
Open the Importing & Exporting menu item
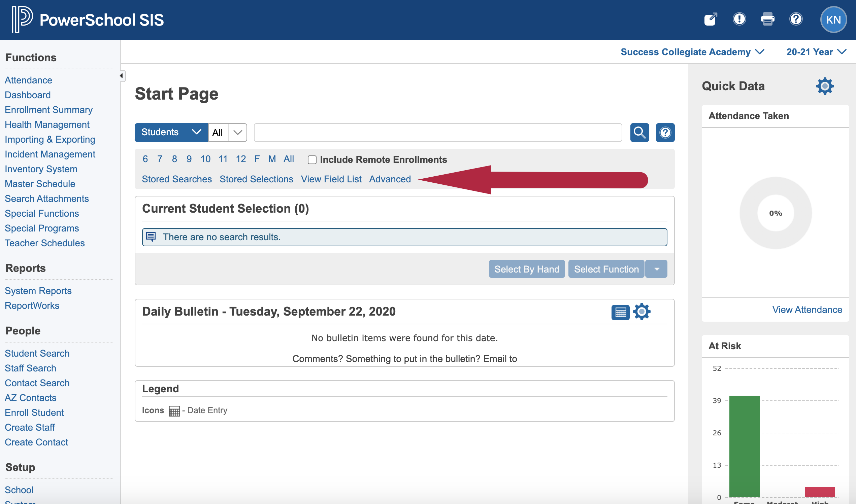[50, 139]
